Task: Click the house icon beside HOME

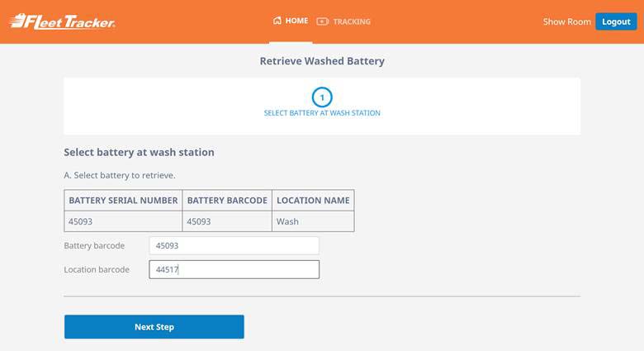Action: pyautogui.click(x=277, y=21)
